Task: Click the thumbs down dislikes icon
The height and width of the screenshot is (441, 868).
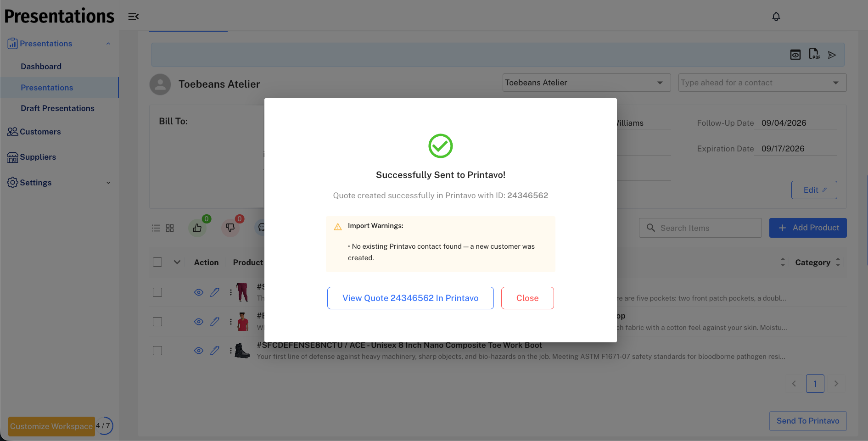Action: (x=230, y=228)
